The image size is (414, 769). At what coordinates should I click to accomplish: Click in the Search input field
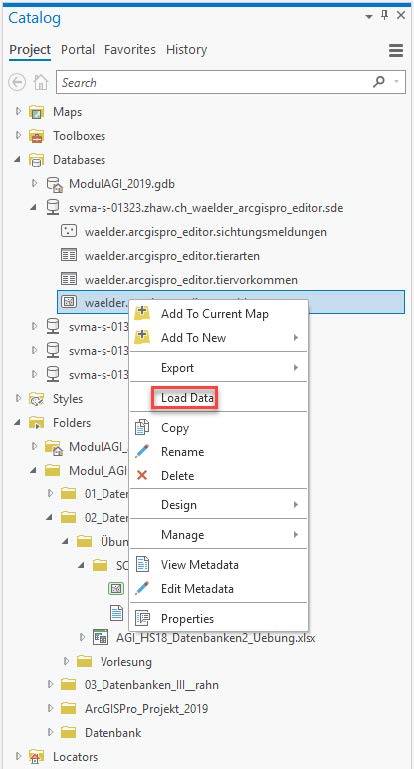[213, 82]
